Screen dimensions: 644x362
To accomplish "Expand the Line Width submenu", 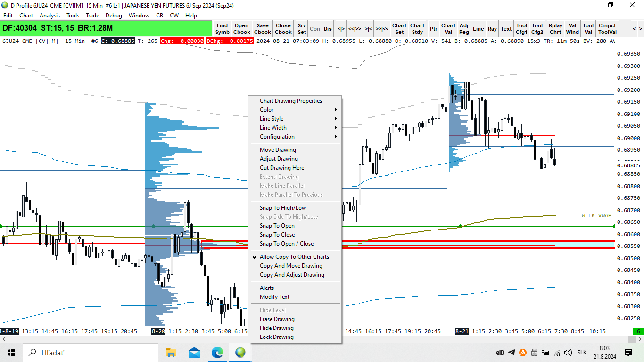I will click(295, 128).
